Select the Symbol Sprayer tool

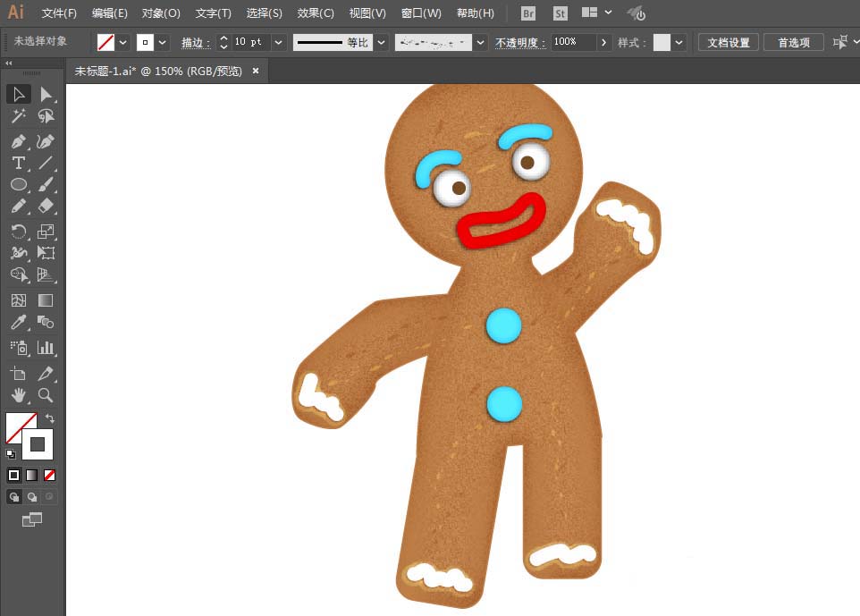pos(19,348)
